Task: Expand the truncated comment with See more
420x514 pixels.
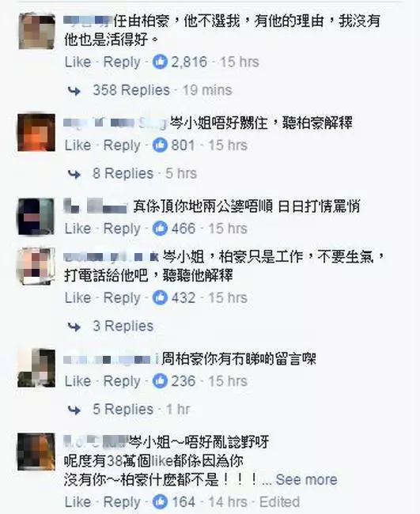Action: click(x=306, y=479)
